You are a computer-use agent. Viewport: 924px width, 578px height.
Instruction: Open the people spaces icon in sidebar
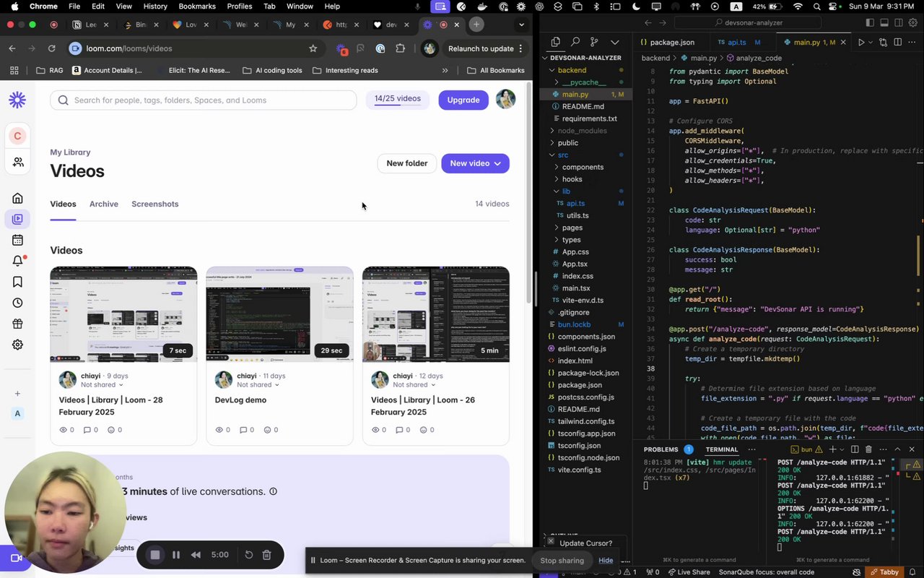18,162
